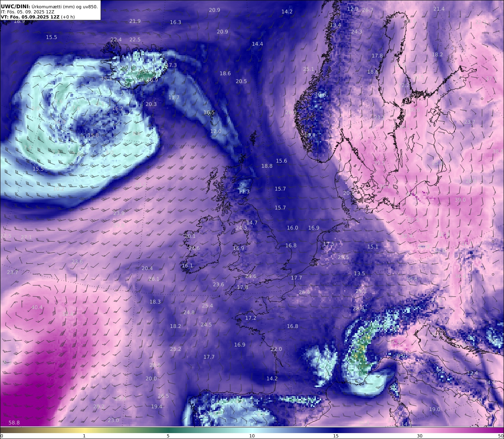
Task: Click the 58.8 value in the bottom-left corner
Action: (14, 422)
